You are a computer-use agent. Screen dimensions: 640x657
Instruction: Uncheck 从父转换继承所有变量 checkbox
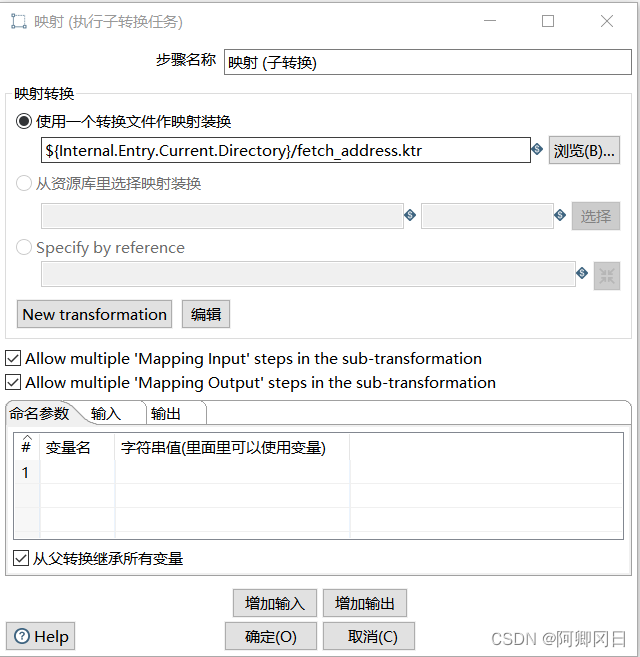pyautogui.click(x=22, y=559)
